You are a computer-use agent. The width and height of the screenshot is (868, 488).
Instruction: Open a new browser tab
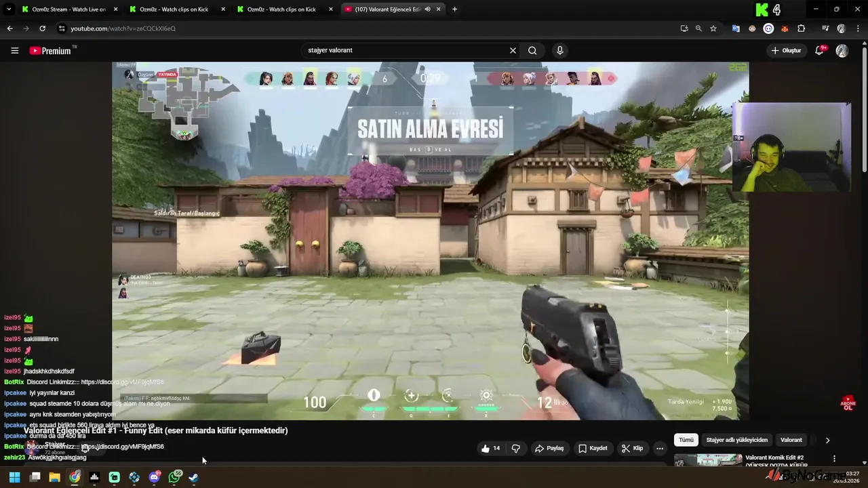[454, 9]
